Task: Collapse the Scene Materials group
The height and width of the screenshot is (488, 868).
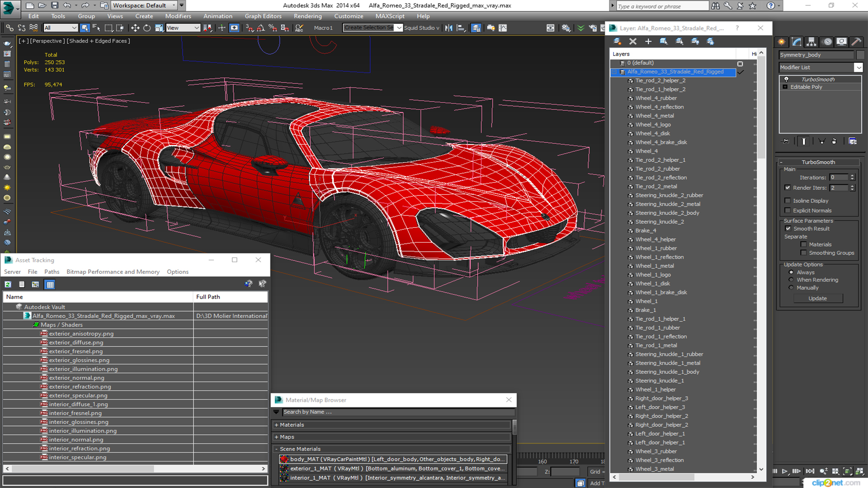Action: coord(276,449)
